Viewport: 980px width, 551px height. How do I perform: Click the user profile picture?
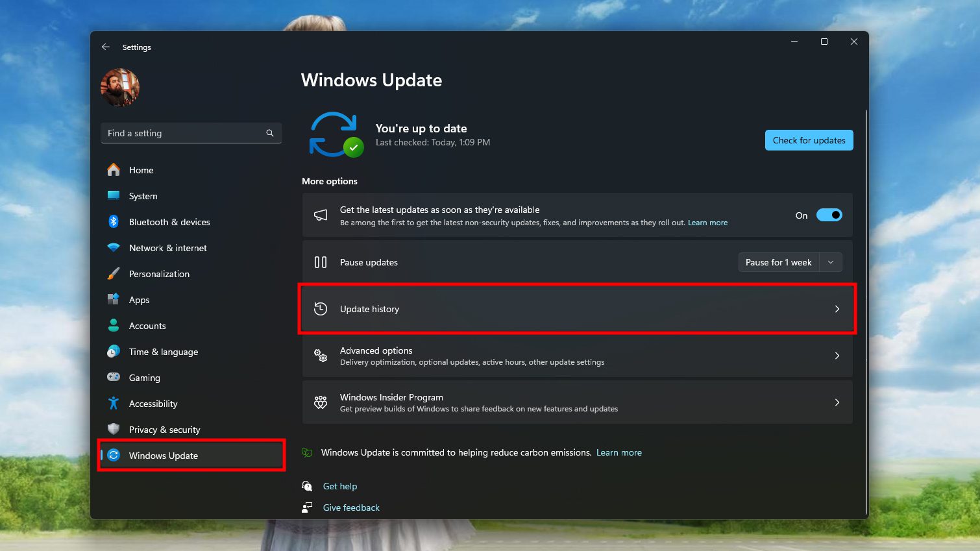120,88
